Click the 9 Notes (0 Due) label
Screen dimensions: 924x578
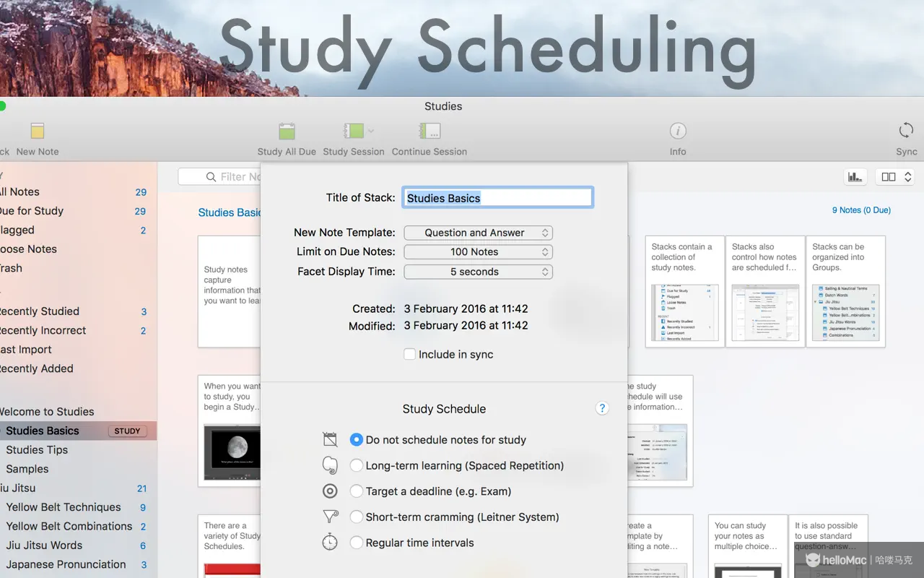coord(861,210)
